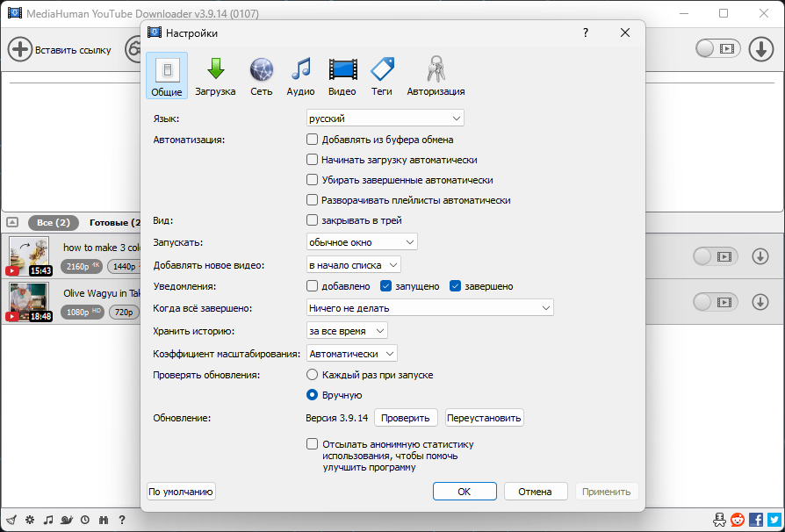Open the Теги settings tab
785x532 pixels.
click(x=381, y=76)
